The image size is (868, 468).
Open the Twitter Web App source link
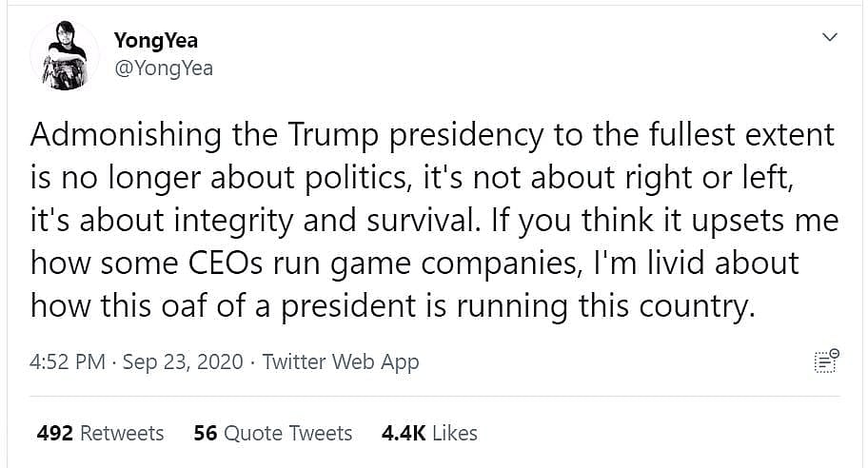(341, 361)
